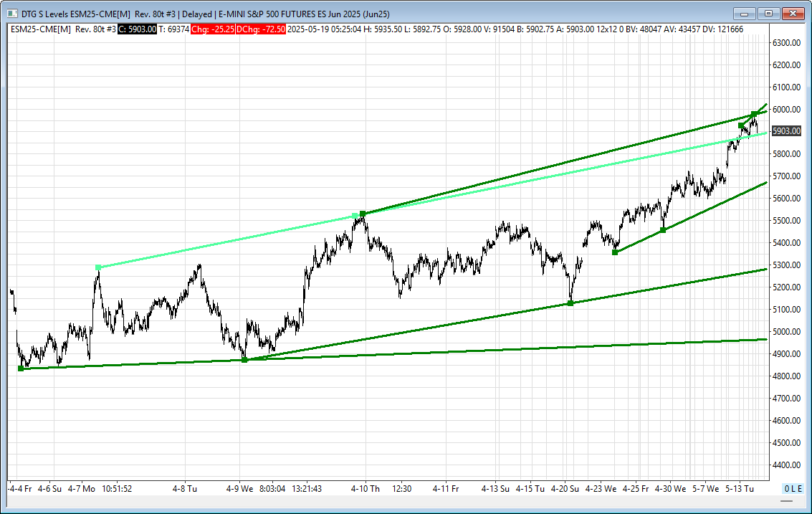Select the trendline anchor at the 4-20 Su low

pyautogui.click(x=570, y=303)
